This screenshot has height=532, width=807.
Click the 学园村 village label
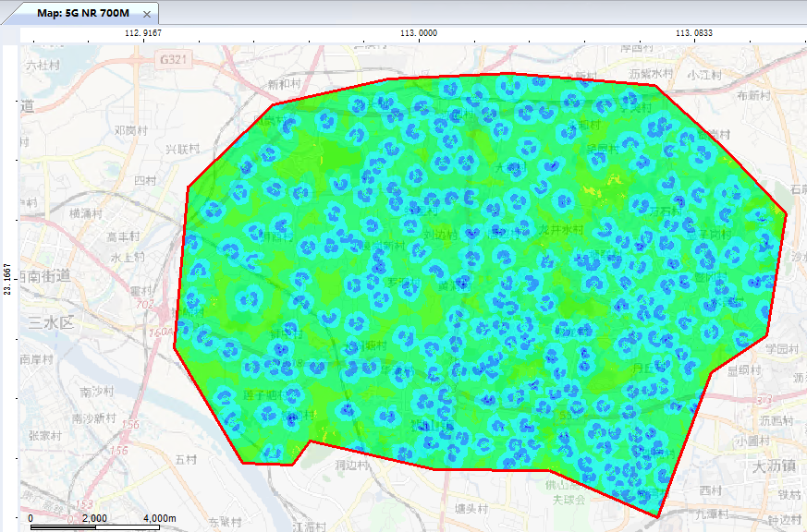point(780,349)
